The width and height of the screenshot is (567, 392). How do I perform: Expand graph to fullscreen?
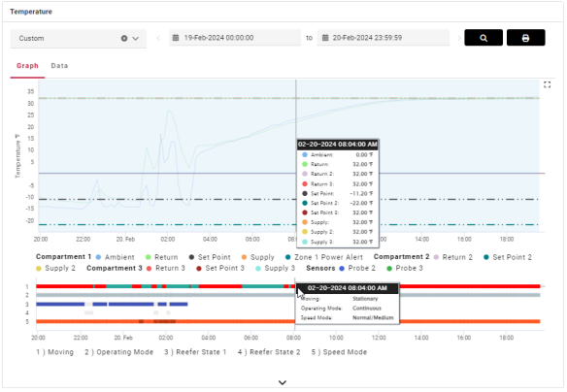pyautogui.click(x=548, y=84)
